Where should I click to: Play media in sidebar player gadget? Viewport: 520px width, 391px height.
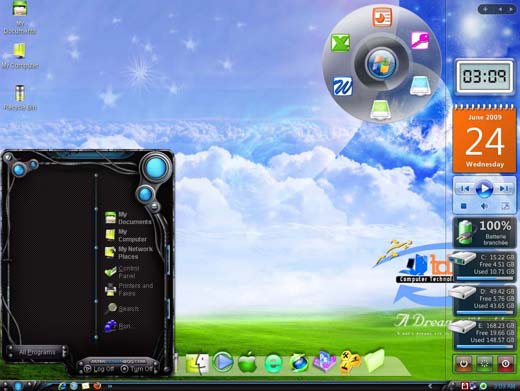484,189
